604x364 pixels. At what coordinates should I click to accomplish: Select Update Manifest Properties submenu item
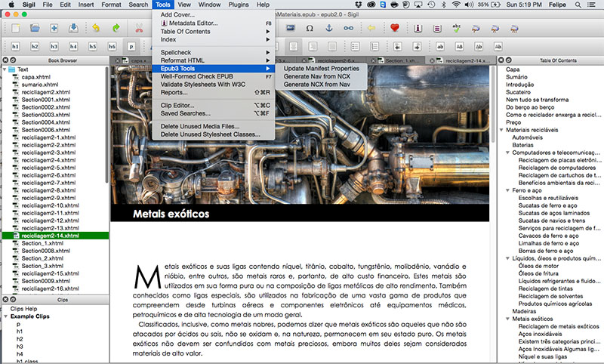(x=326, y=69)
